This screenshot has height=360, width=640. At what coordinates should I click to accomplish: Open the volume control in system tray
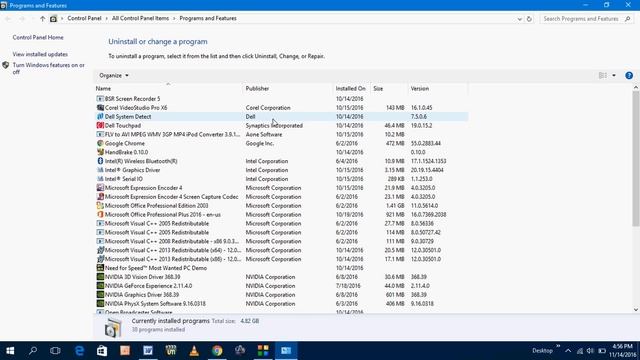[x=590, y=351]
